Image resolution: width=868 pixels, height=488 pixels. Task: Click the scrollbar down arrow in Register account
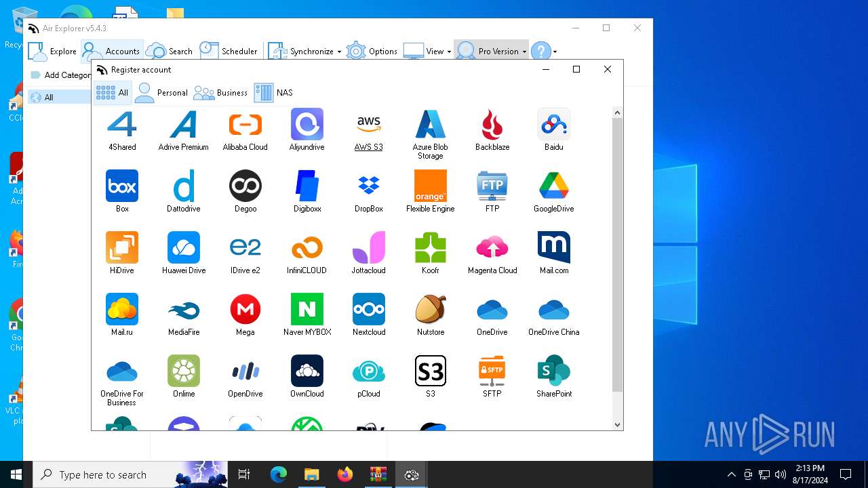[x=617, y=424]
